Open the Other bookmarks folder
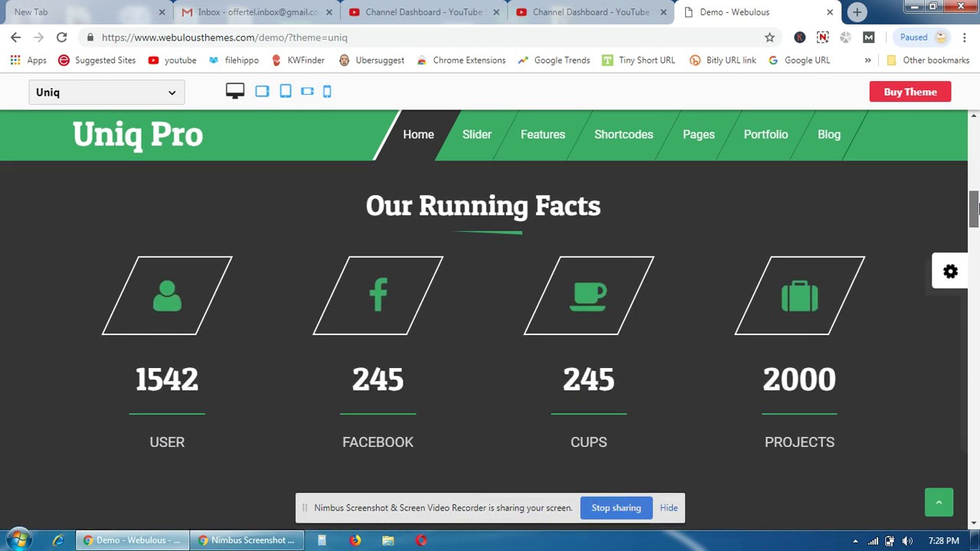This screenshot has height=551, width=980. pos(928,60)
